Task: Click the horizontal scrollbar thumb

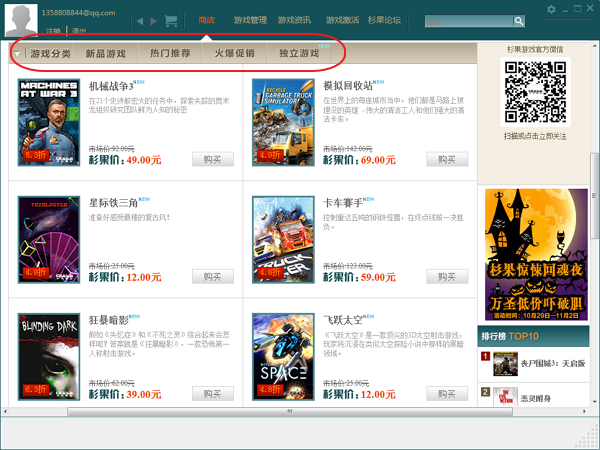Action: (290, 411)
